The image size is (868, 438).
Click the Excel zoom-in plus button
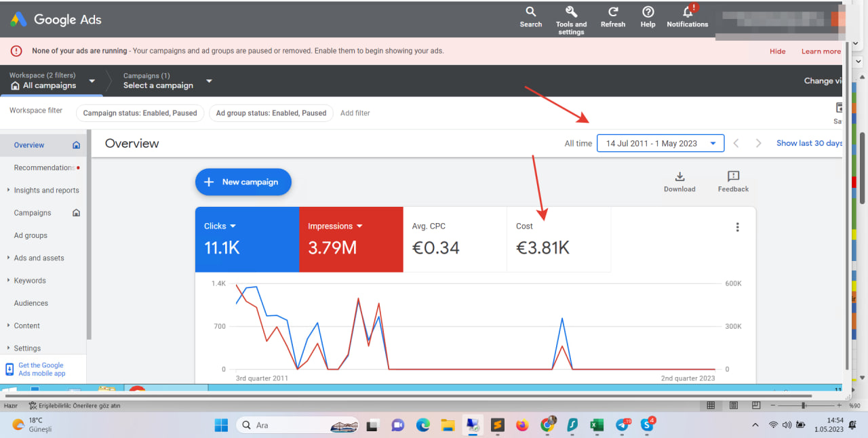839,405
